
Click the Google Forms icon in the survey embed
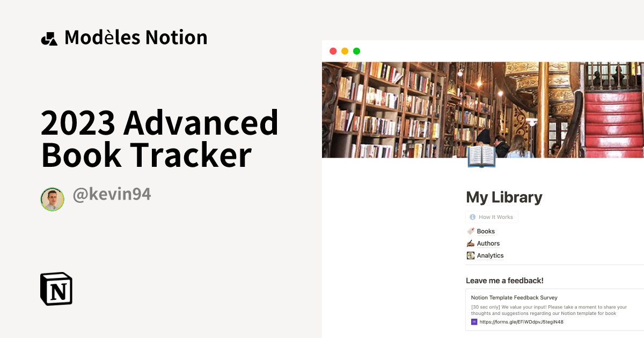(x=474, y=321)
